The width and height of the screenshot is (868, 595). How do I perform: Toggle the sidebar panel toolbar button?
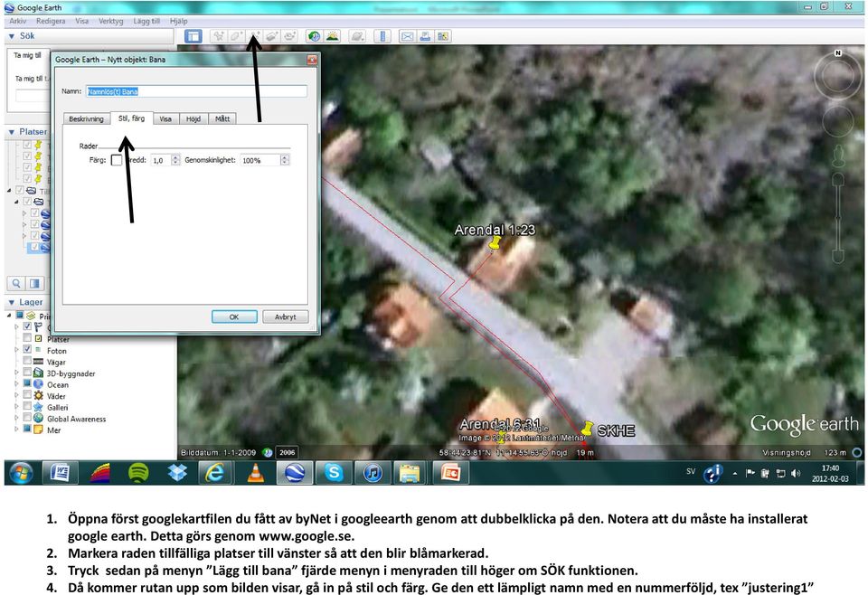click(x=193, y=36)
